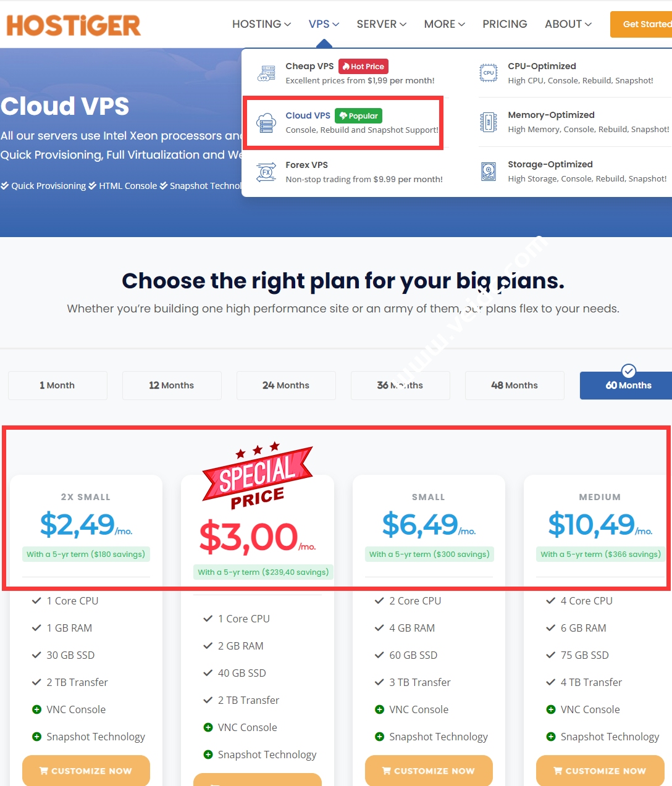Select the 12 Months billing term
This screenshot has height=786, width=672.
172,385
